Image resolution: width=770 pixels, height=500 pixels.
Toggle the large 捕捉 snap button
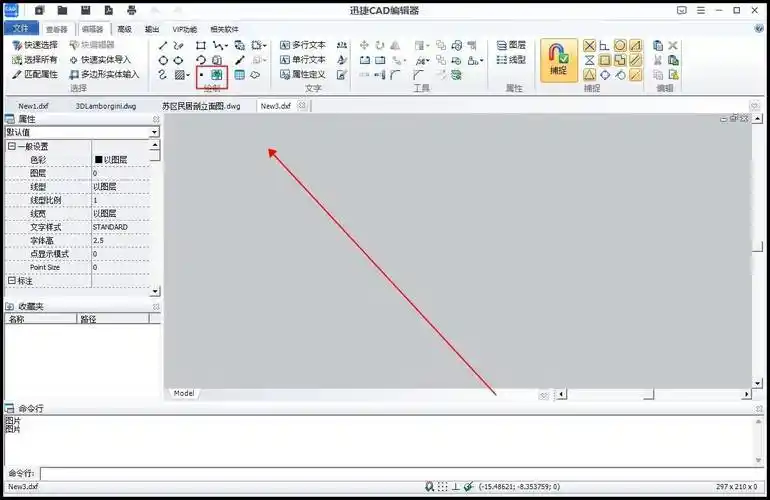click(559, 60)
